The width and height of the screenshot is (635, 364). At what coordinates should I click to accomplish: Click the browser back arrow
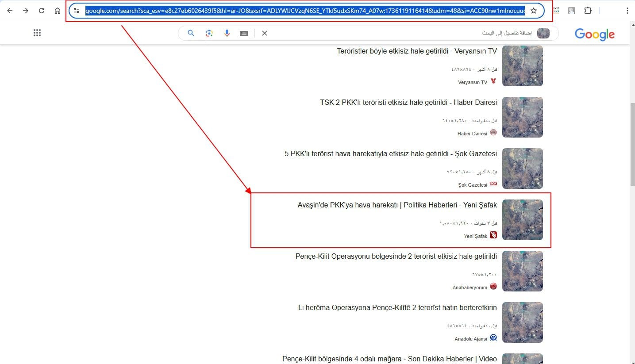pyautogui.click(x=10, y=11)
